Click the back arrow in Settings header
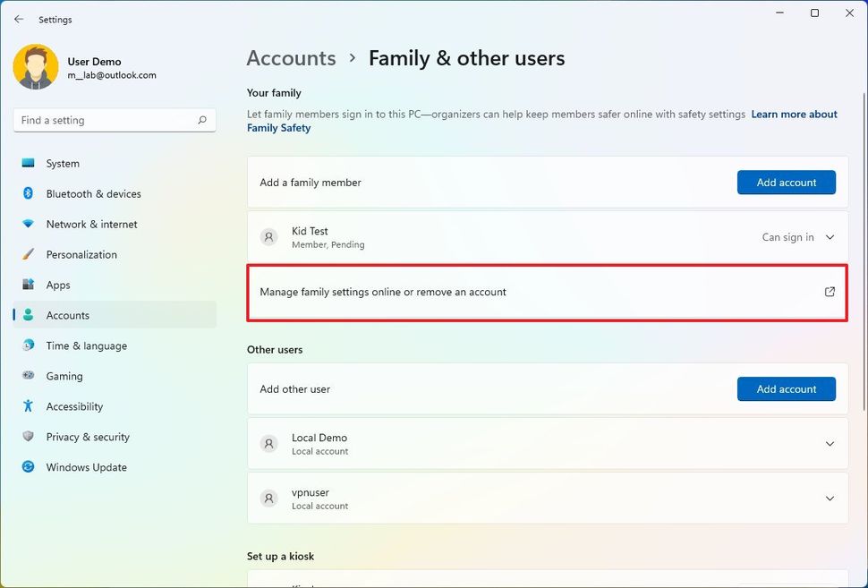868x588 pixels. click(19, 19)
